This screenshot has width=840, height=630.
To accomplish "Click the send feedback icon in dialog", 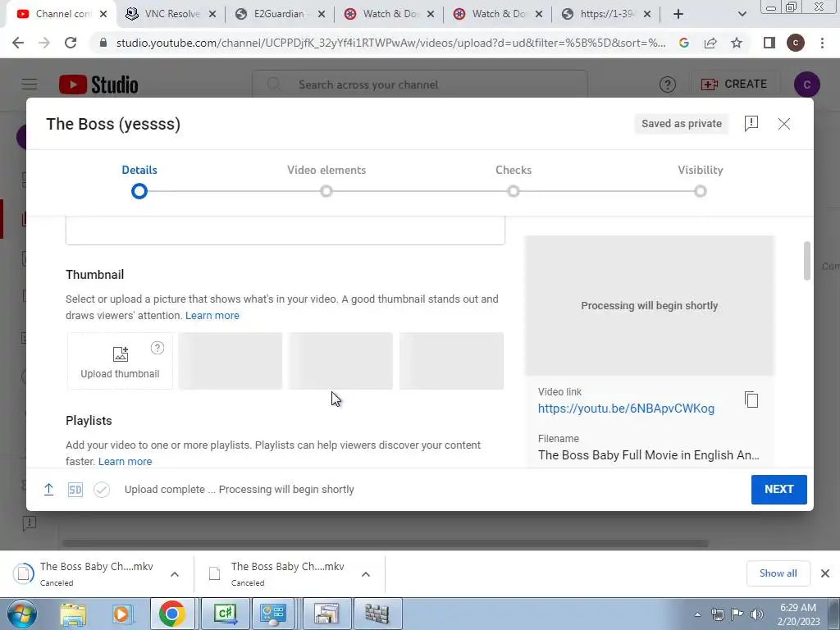I will [x=751, y=124].
